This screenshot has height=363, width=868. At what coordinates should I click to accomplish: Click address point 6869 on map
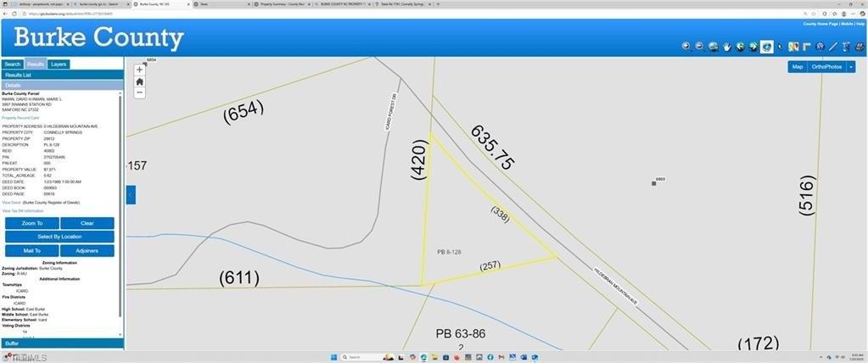point(654,183)
